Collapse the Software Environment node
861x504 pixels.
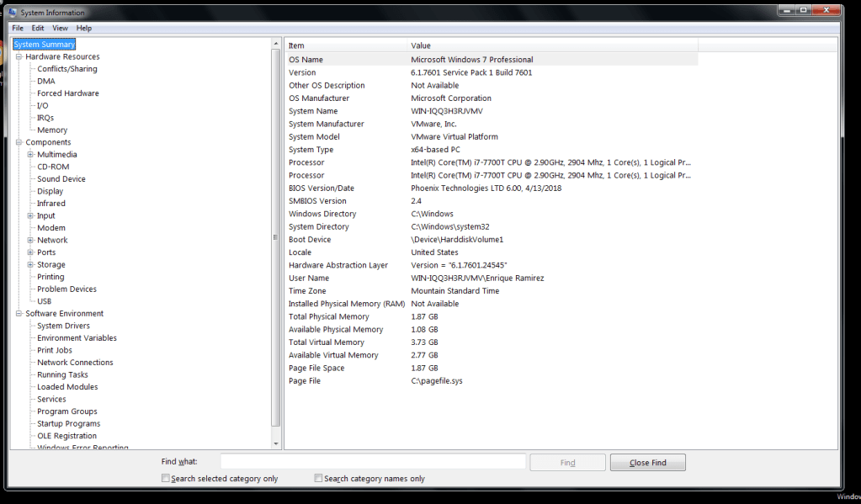pyautogui.click(x=19, y=314)
